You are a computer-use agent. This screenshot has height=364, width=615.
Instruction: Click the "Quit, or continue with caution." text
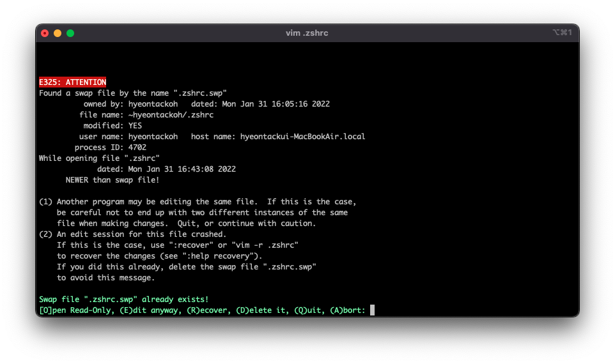247,224
